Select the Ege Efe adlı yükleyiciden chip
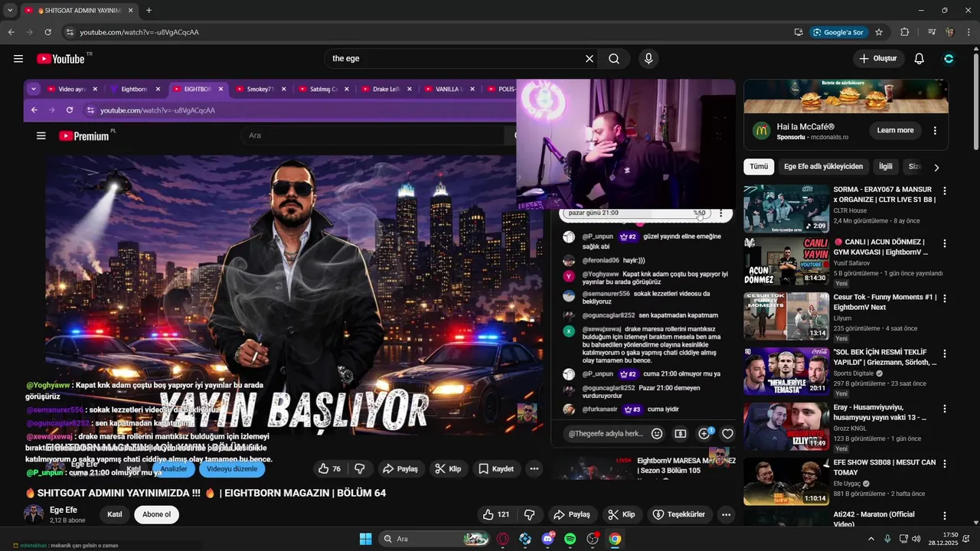 pyautogui.click(x=823, y=166)
